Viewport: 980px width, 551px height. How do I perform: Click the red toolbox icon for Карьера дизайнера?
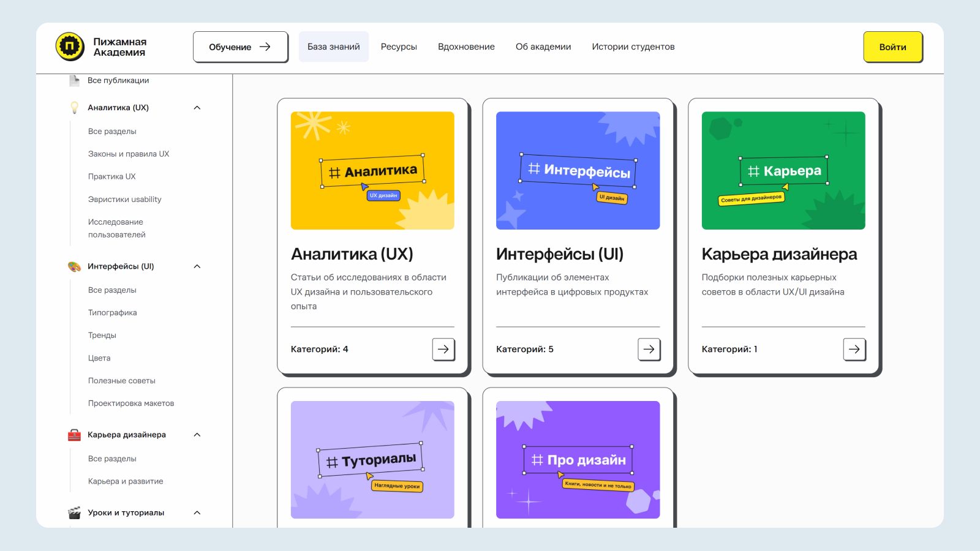click(74, 435)
